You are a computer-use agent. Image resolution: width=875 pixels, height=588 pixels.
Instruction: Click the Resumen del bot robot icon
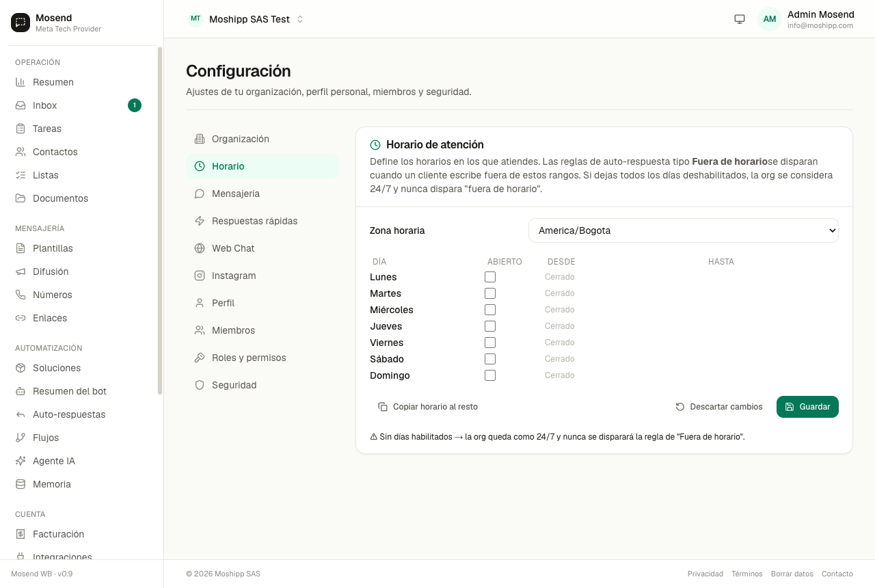21,391
